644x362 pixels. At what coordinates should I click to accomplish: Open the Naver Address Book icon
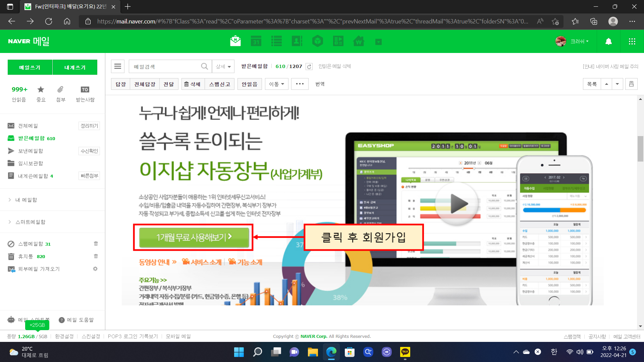(x=297, y=41)
